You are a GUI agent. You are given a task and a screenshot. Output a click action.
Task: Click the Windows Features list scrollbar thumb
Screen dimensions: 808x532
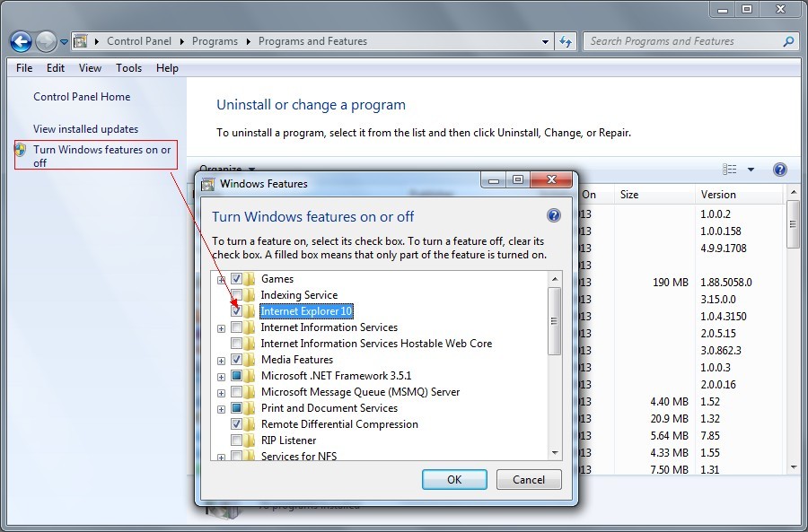(555, 321)
